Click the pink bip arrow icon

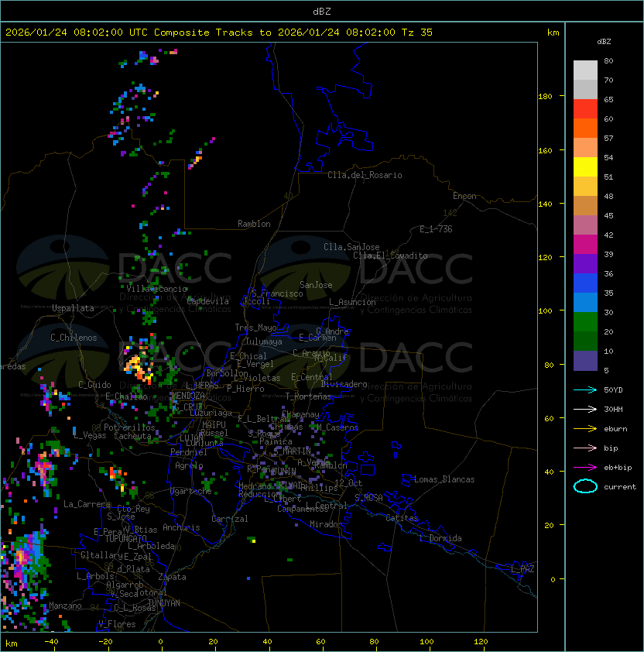point(585,448)
